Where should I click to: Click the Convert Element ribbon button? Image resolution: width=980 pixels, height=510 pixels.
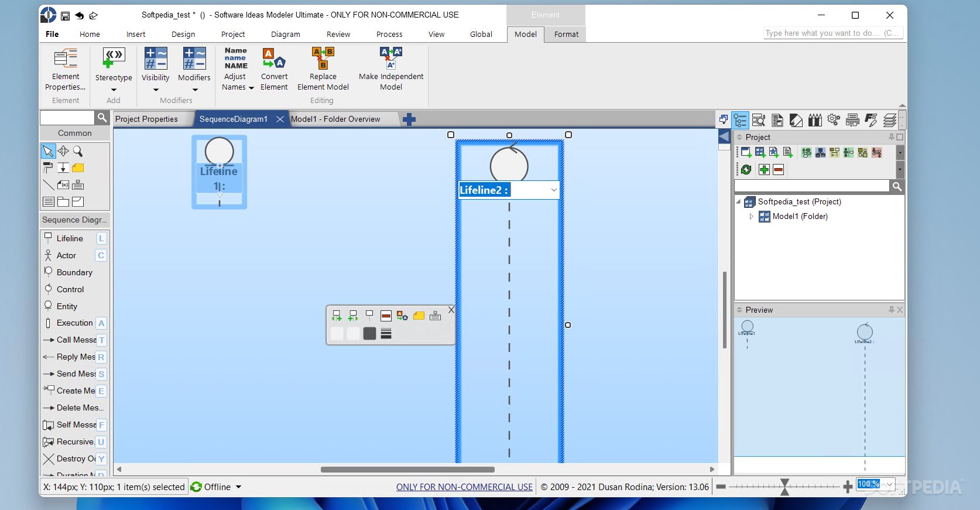point(274,70)
